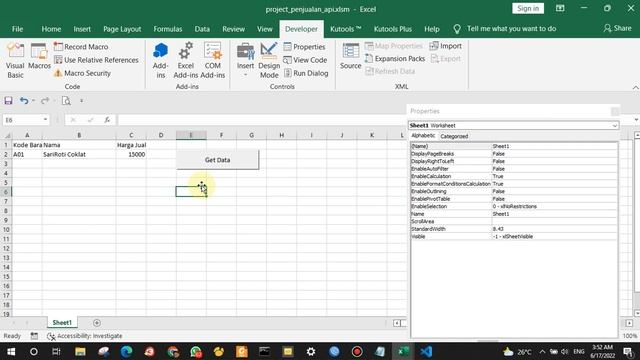Switch to the Insert tab
The height and width of the screenshot is (360, 640).
82,29
